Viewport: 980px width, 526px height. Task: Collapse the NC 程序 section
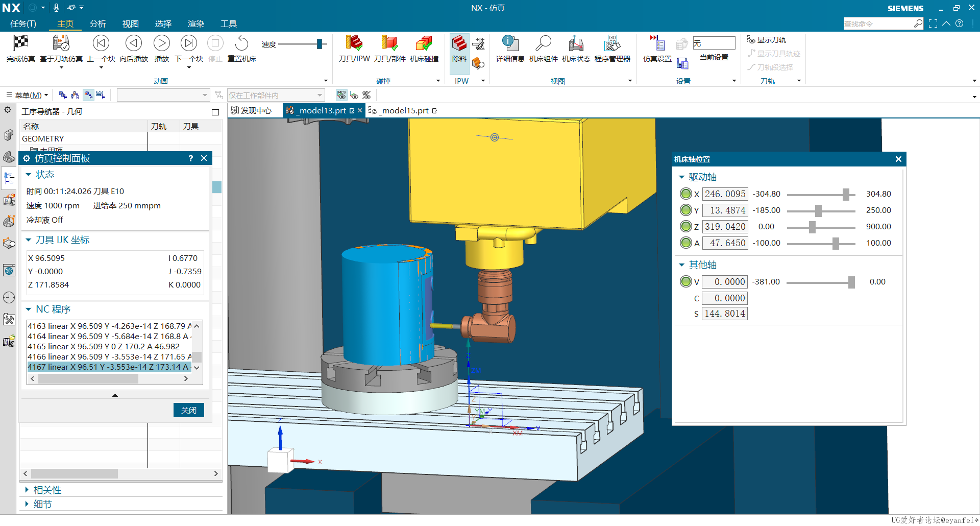pos(29,309)
